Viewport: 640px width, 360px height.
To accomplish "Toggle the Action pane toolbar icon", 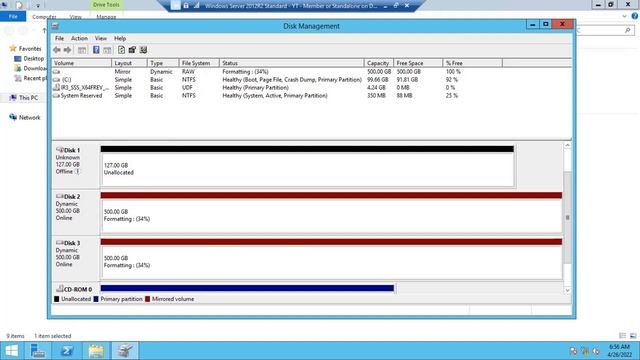I will (107, 50).
